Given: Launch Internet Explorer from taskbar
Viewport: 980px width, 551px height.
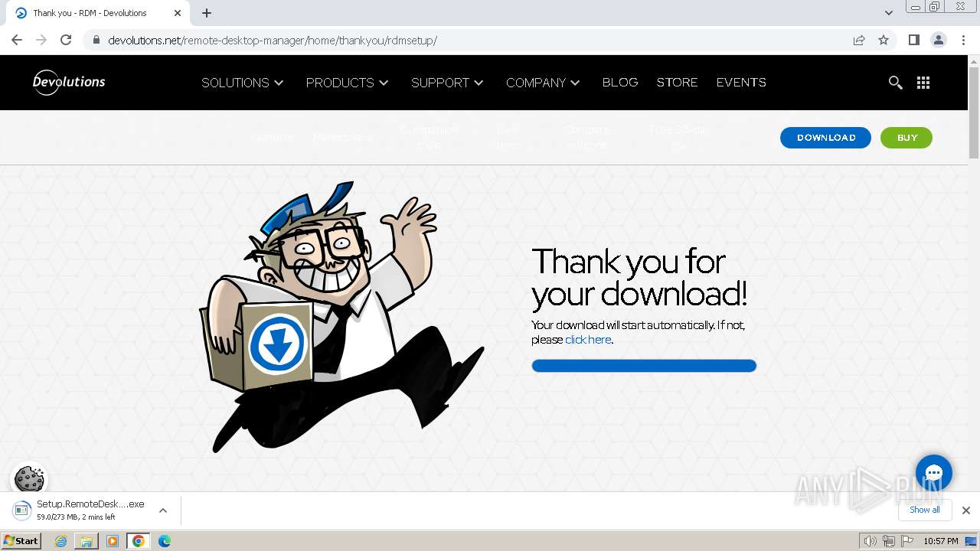Looking at the screenshot, I should (61, 541).
